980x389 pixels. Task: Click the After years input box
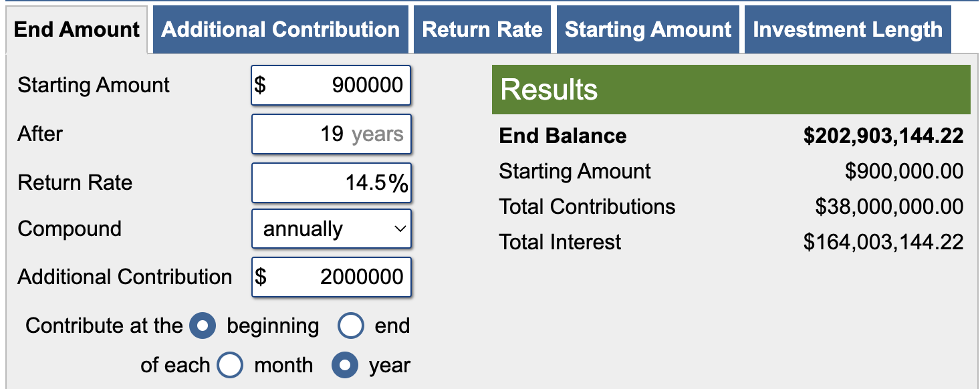tap(331, 134)
